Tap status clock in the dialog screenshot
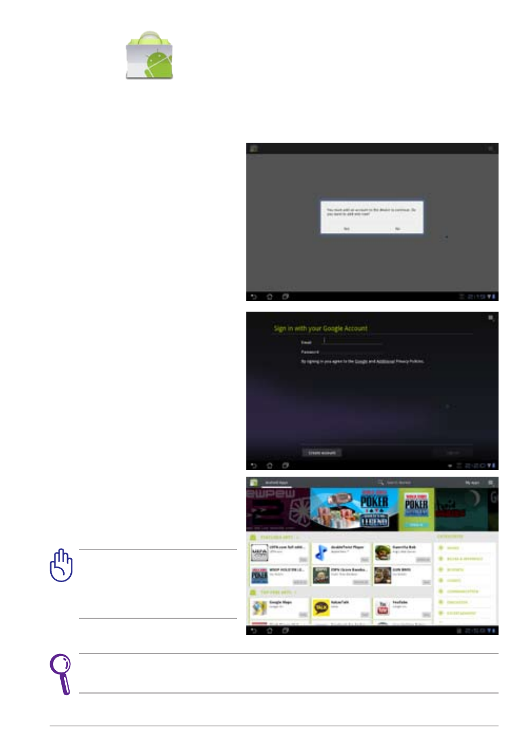This screenshot has width=532, height=756. pos(475,297)
